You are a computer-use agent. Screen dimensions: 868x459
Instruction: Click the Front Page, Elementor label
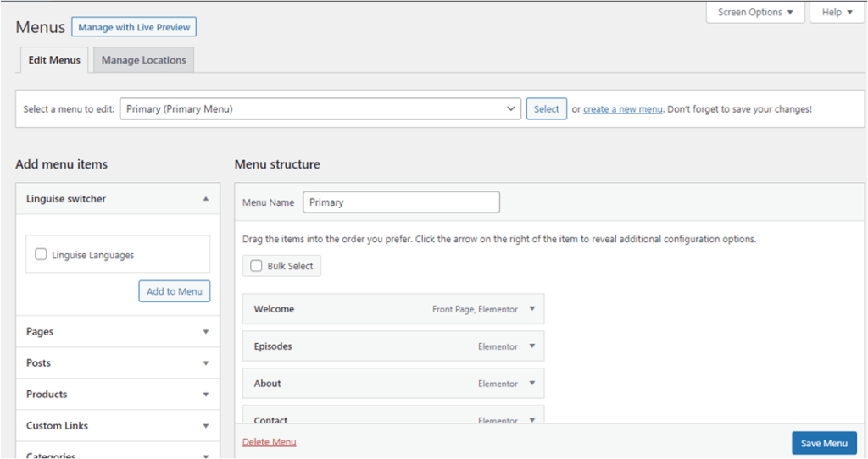click(475, 310)
